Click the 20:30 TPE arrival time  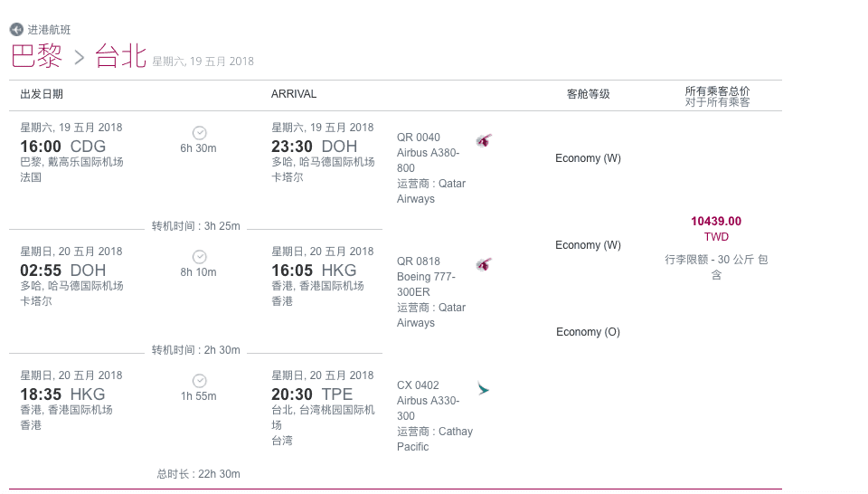312,394
